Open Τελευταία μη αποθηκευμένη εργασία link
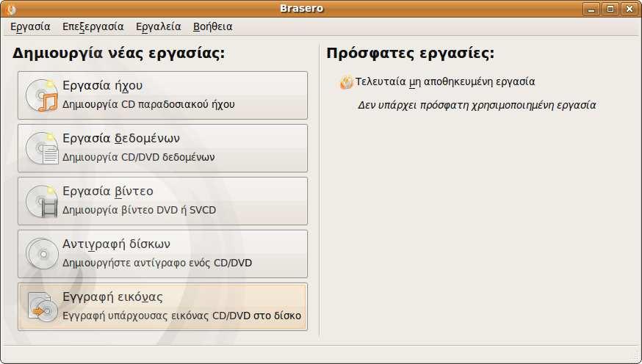Image resolution: width=642 pixels, height=364 pixels. coord(444,81)
